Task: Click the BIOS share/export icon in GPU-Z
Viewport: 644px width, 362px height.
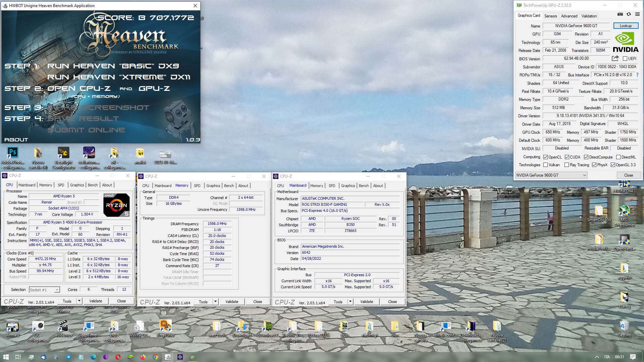Action: 615,58
